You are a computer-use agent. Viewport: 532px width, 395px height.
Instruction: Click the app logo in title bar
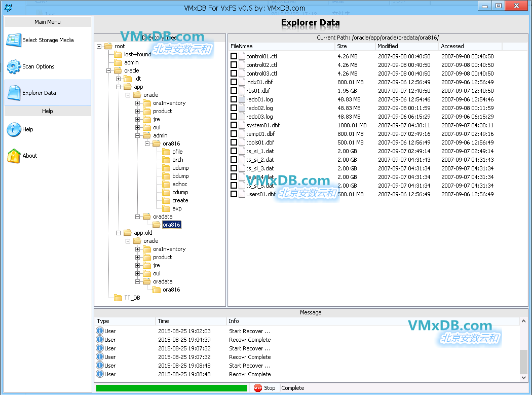(8, 8)
